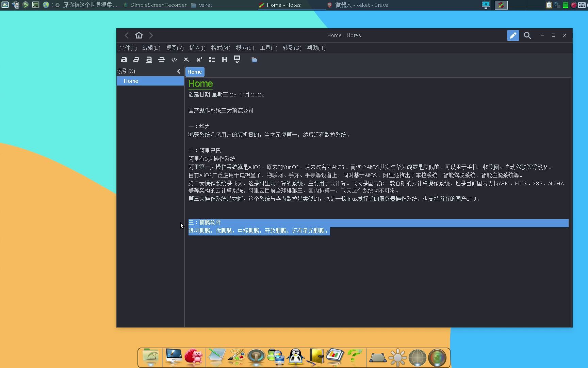Maximize the Notes window
This screenshot has width=588, height=368.
click(x=553, y=35)
